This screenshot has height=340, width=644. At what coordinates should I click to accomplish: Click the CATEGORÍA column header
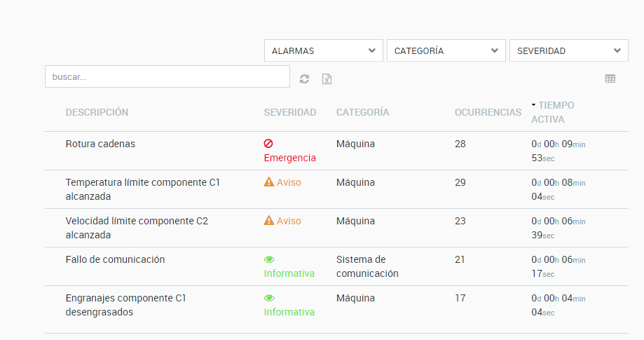coord(362,112)
